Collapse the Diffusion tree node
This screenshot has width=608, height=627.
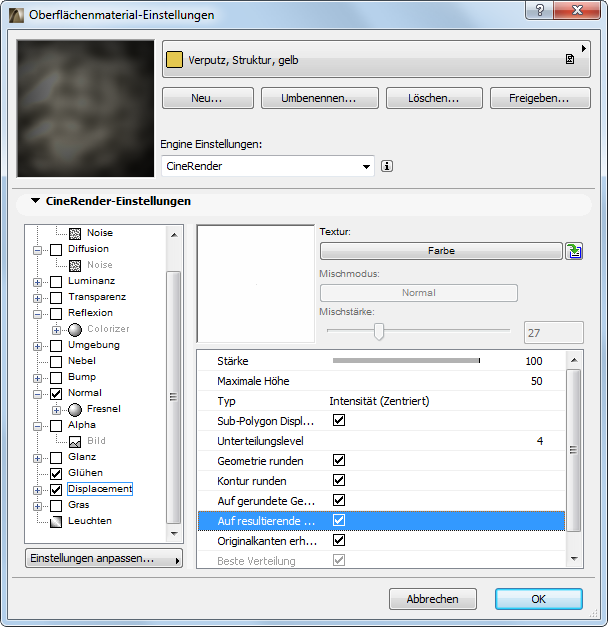pyautogui.click(x=38, y=250)
